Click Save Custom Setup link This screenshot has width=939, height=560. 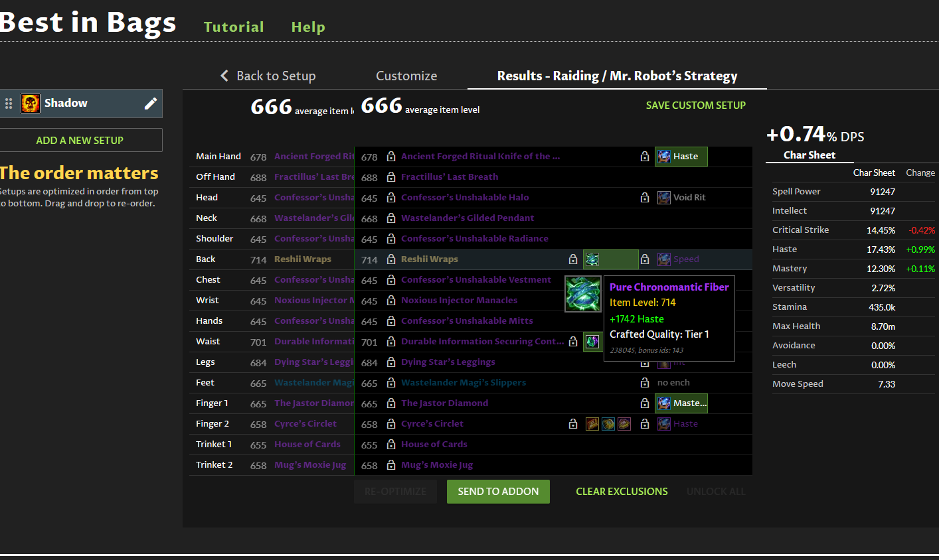click(695, 105)
